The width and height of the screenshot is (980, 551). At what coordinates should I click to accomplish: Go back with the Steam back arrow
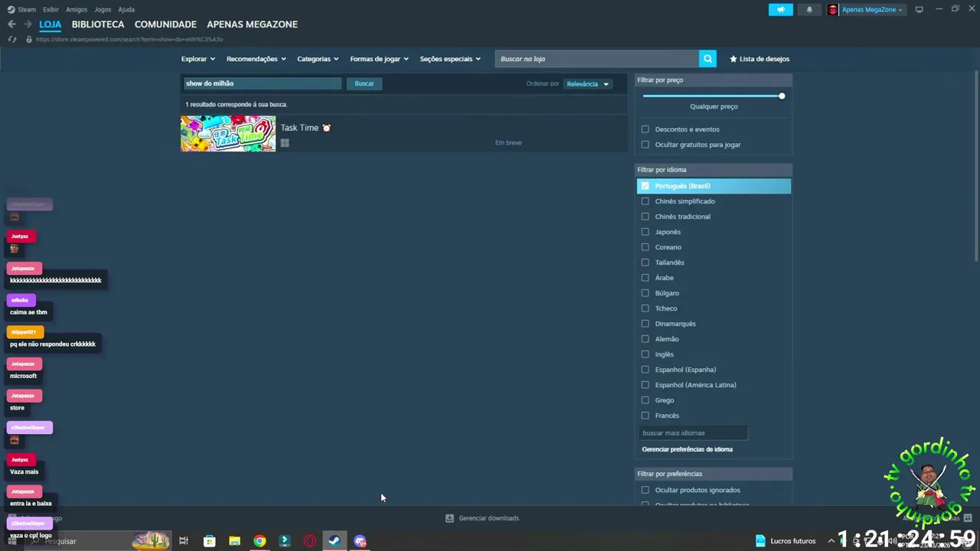coord(11,24)
